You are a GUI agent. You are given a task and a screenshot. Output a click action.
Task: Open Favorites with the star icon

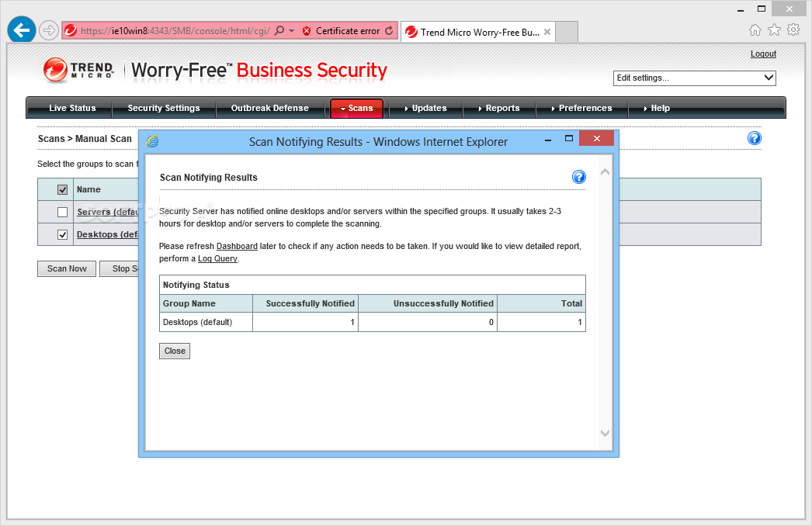point(774,30)
